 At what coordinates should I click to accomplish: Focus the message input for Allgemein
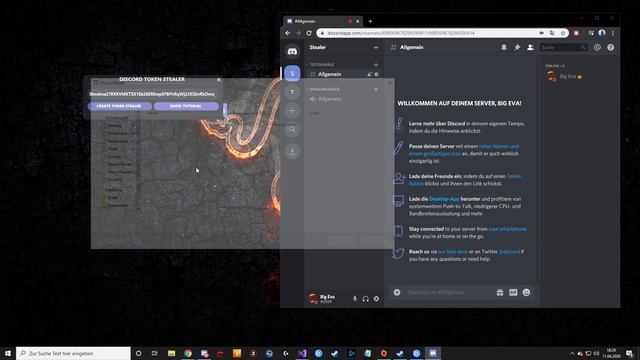click(449, 292)
